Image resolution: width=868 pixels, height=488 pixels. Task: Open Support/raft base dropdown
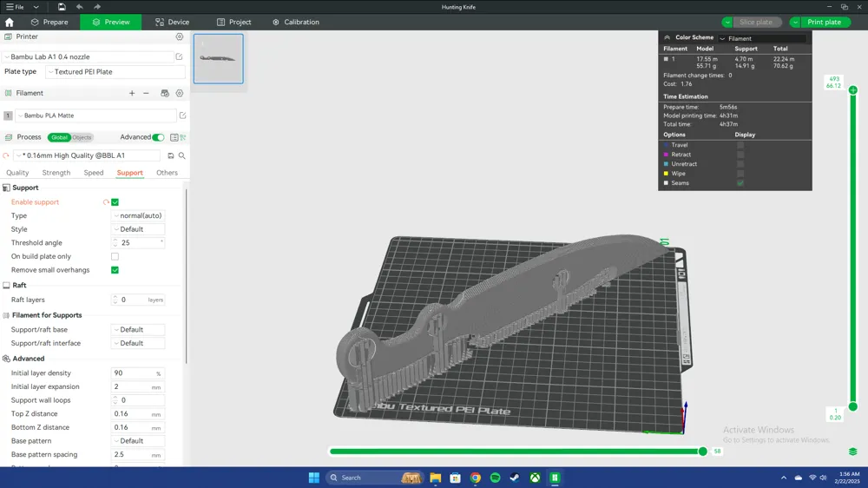pos(138,330)
